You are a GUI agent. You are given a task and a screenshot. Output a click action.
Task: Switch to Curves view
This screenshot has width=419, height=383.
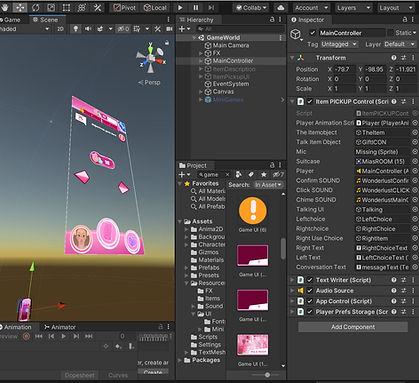[118, 375]
